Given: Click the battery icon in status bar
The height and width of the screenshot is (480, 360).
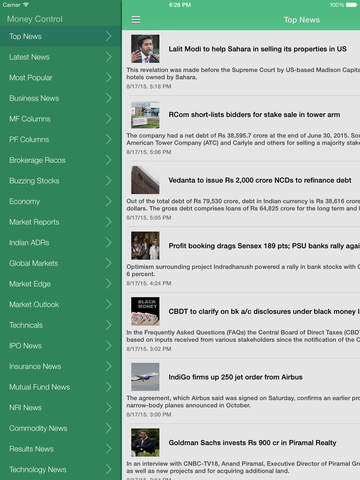Looking at the screenshot, I should (351, 5).
